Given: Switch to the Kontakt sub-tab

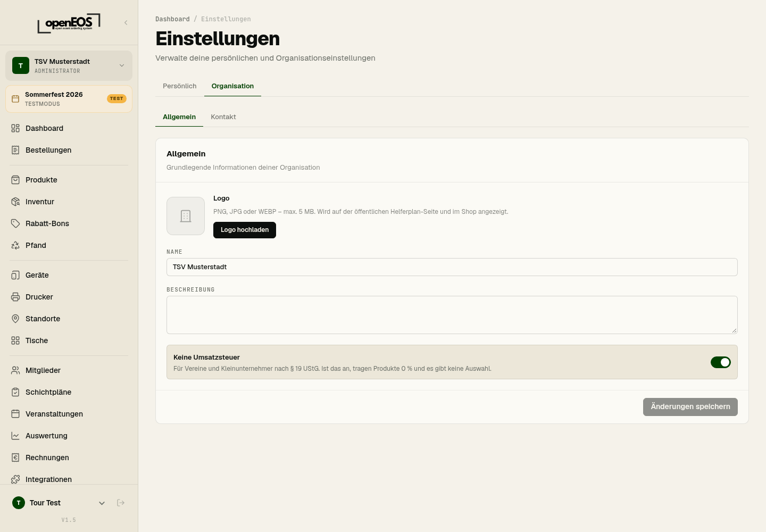Looking at the screenshot, I should pyautogui.click(x=223, y=117).
